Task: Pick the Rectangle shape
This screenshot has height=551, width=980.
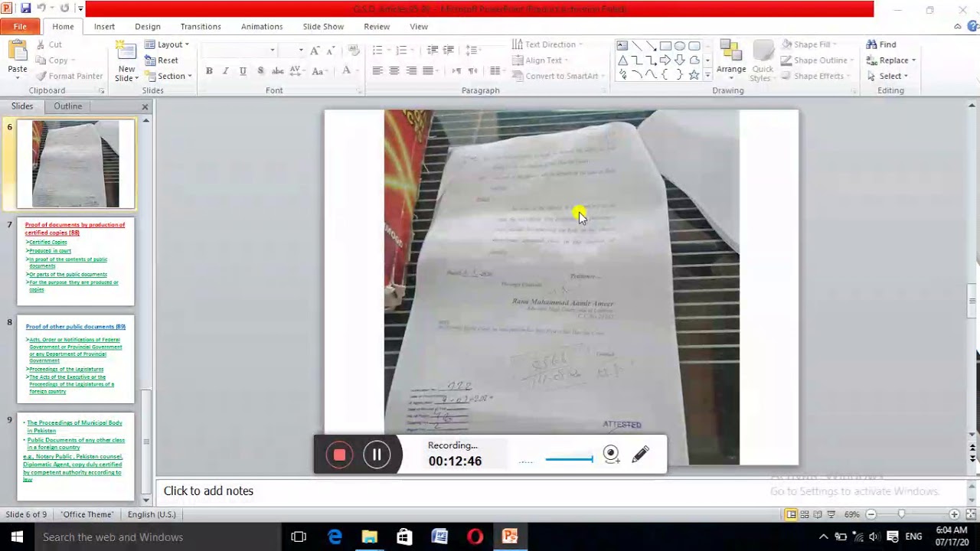Action: point(665,46)
